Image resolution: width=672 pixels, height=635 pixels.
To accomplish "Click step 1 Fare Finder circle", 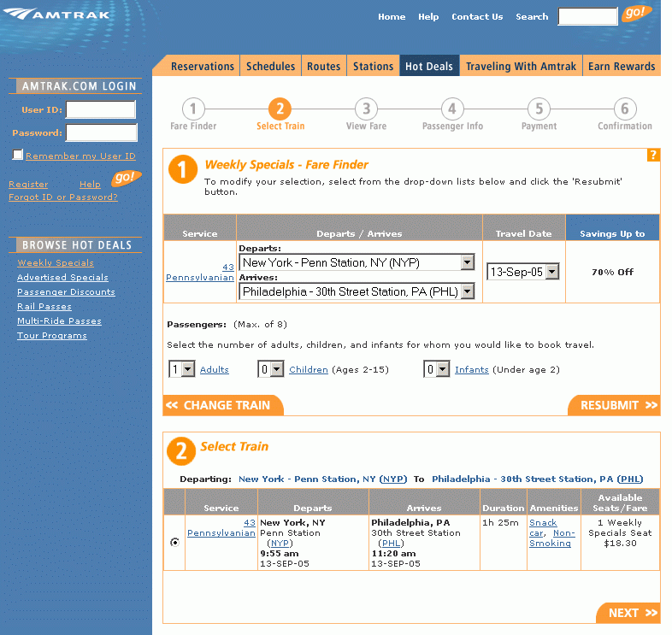I will pos(193,109).
